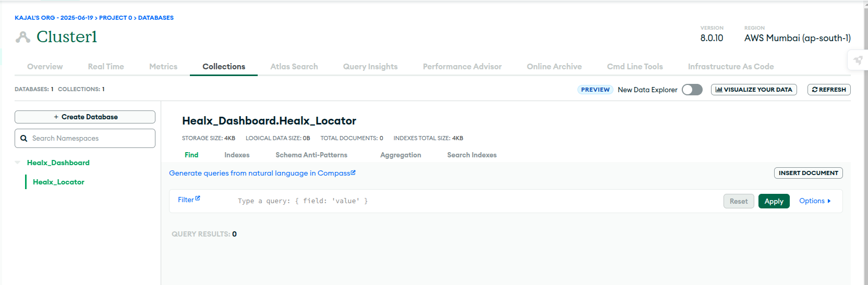Viewport: 868px width, 285px height.
Task: Click the cluster icon beside Cluster1
Action: pos(22,37)
